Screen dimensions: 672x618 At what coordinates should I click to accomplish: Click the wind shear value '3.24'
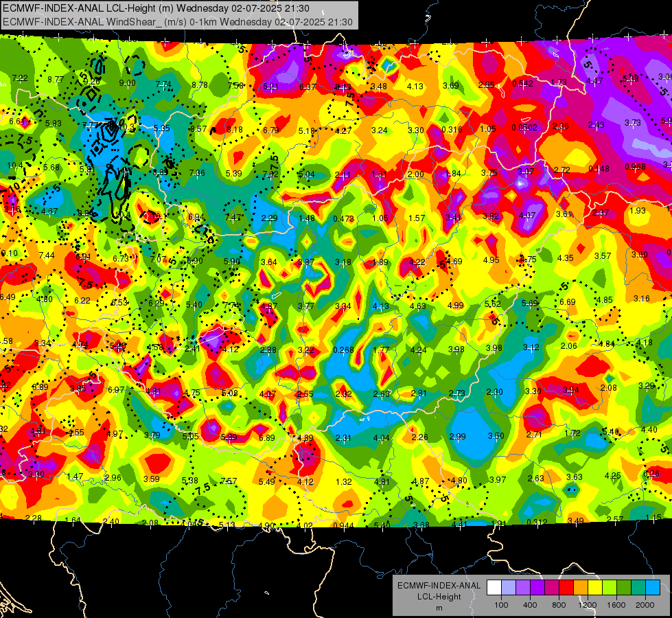tap(380, 130)
